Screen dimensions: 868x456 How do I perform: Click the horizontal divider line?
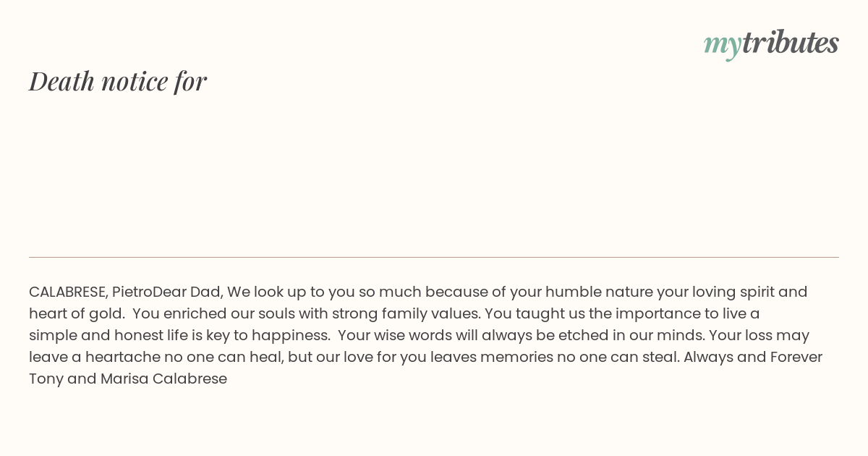pos(434,257)
